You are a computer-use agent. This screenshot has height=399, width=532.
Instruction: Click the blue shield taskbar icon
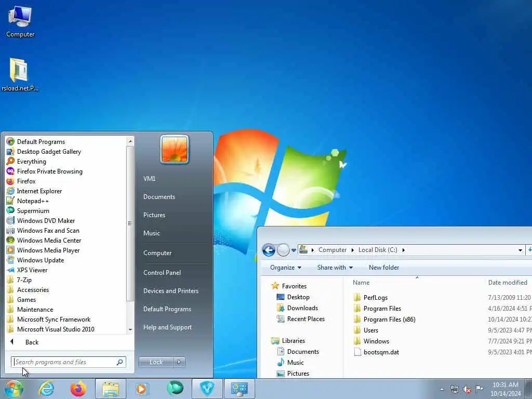click(207, 389)
